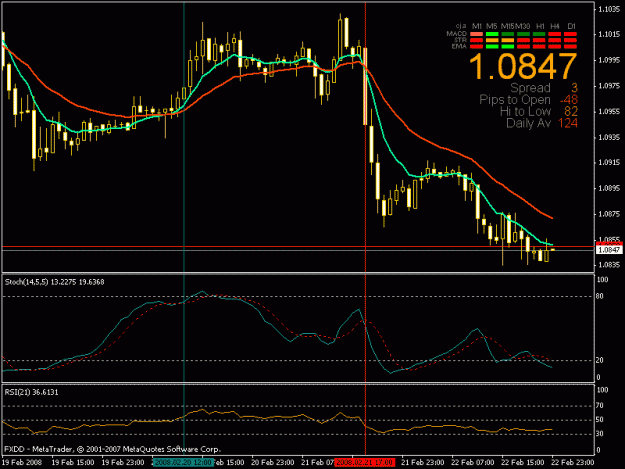The height and width of the screenshot is (469, 625).
Task: Select the MACD signal cell for M30
Action: (523, 34)
